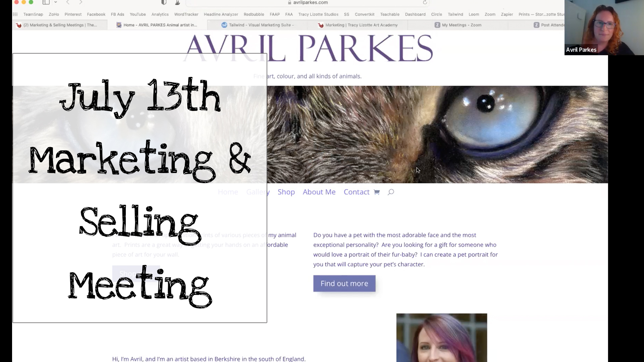Open the TeamSnap bookmark
644x362 pixels.
(x=33, y=14)
